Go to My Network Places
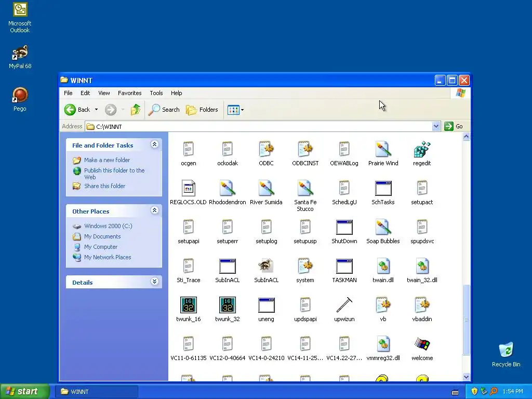Screen dimensions: 532x399 pyautogui.click(x=108, y=257)
